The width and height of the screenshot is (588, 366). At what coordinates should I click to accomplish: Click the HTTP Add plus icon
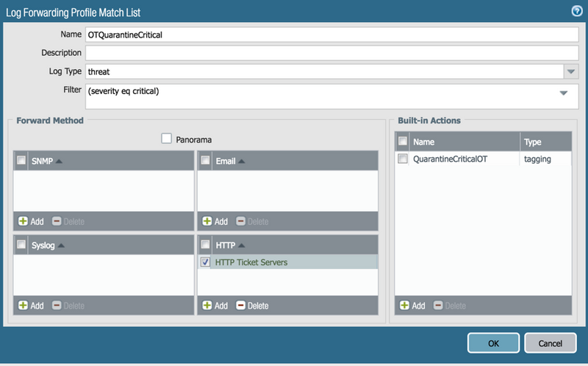click(208, 306)
